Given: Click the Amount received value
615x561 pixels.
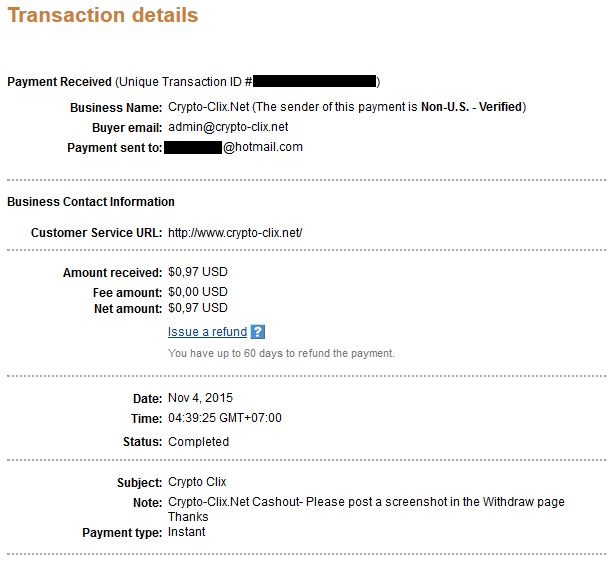Looking at the screenshot, I should tap(198, 272).
